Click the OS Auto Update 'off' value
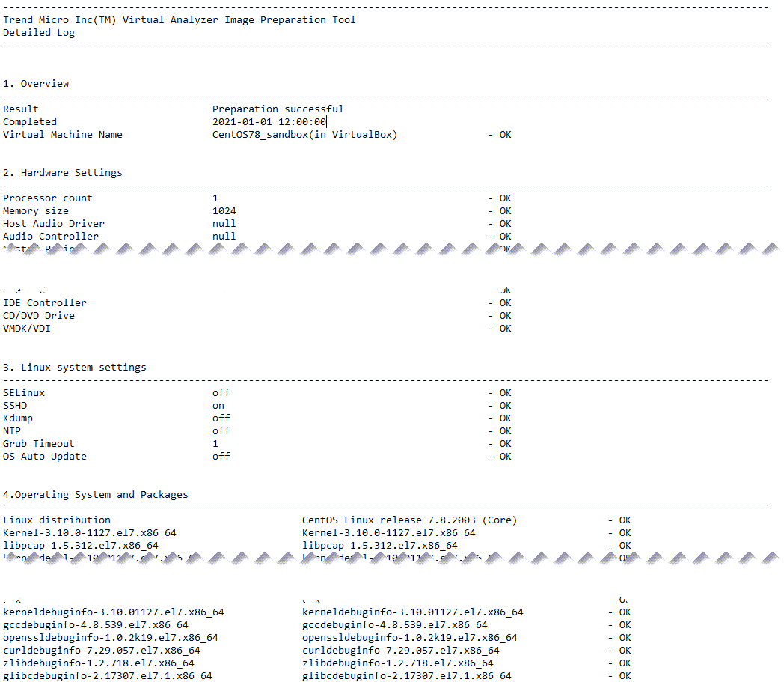This screenshot has width=784, height=682. pyautogui.click(x=220, y=456)
